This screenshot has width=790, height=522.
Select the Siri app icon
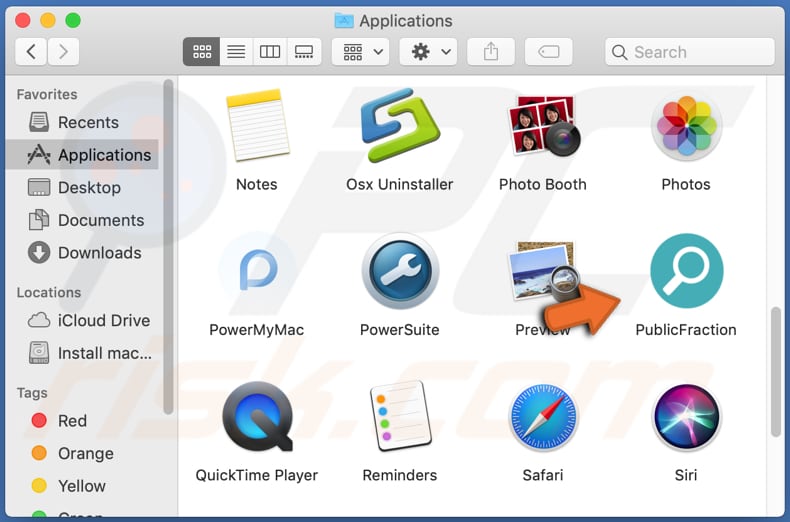click(x=686, y=417)
